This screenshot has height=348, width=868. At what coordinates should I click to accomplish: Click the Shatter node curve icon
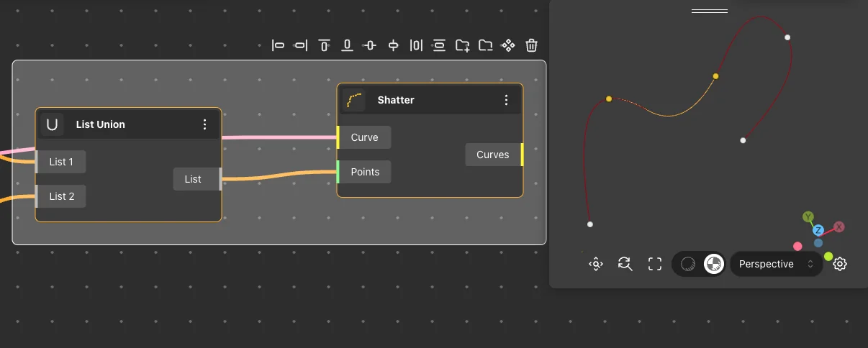coord(353,100)
